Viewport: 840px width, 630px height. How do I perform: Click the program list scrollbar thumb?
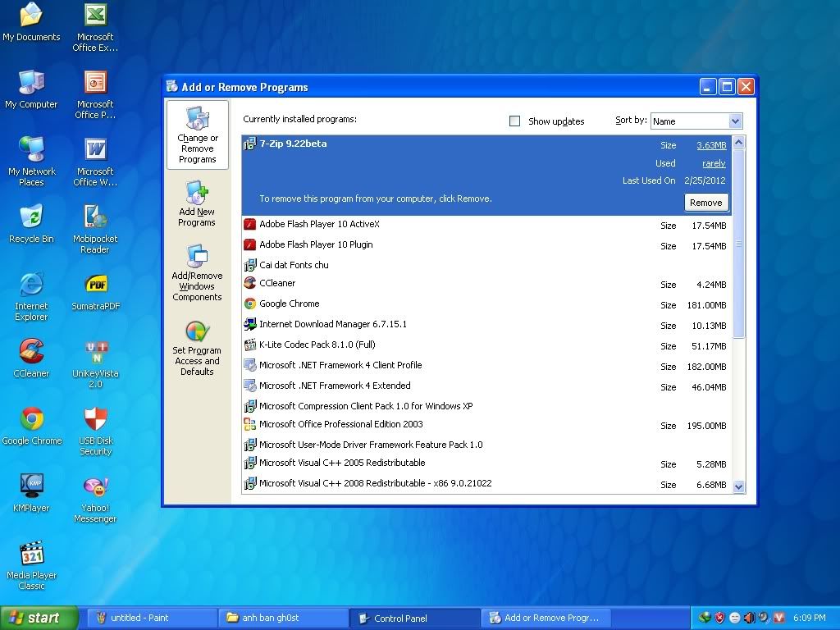(739, 244)
